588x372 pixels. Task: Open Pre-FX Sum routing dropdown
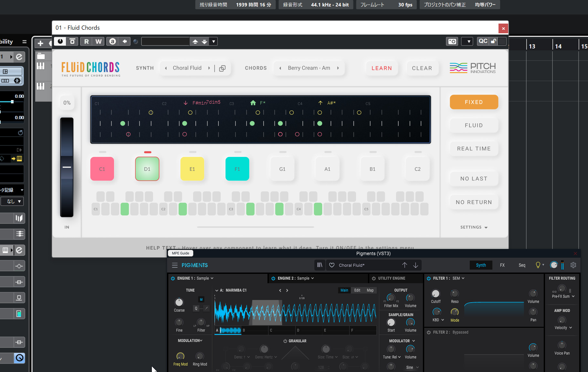pos(563,296)
